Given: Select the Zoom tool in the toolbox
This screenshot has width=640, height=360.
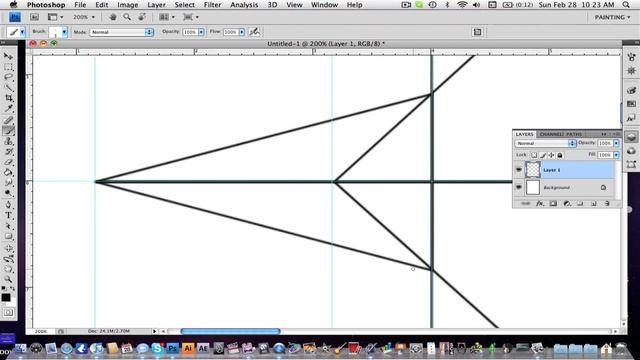Looking at the screenshot, I should [8, 279].
